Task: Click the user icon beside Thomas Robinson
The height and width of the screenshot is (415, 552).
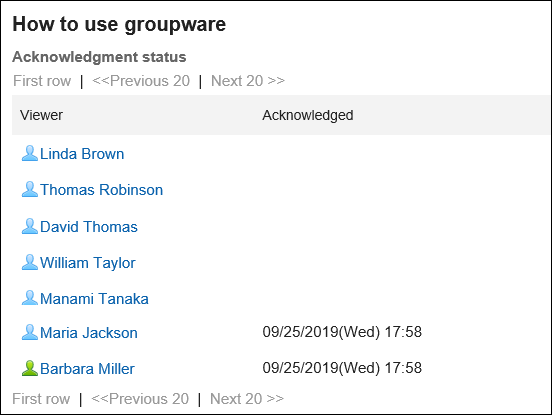Action: tap(30, 189)
